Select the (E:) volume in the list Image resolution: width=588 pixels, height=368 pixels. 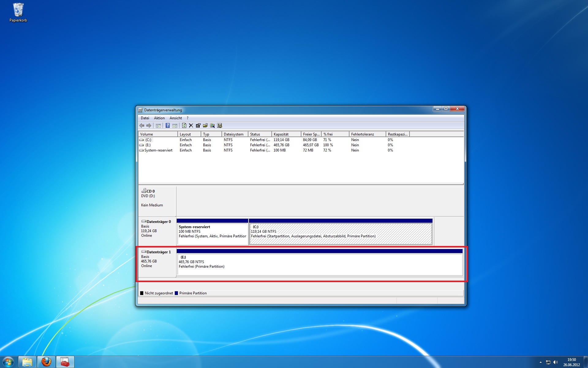pos(148,145)
